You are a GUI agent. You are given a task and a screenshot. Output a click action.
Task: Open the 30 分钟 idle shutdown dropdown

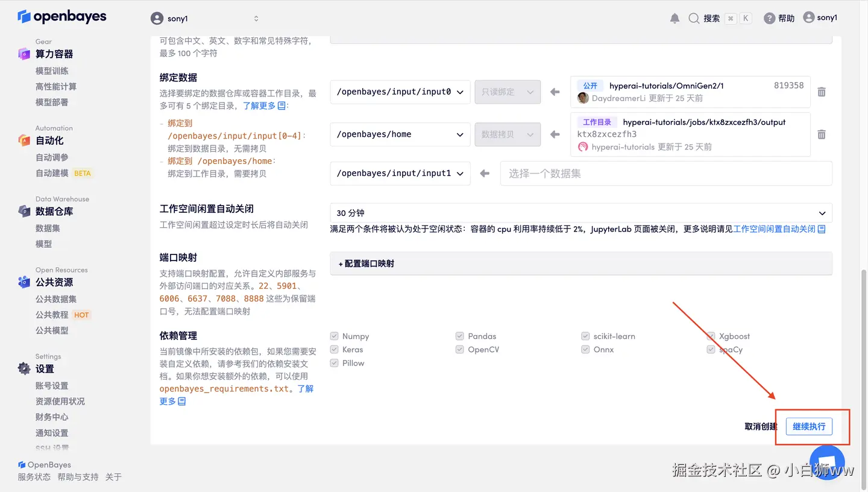coord(581,213)
